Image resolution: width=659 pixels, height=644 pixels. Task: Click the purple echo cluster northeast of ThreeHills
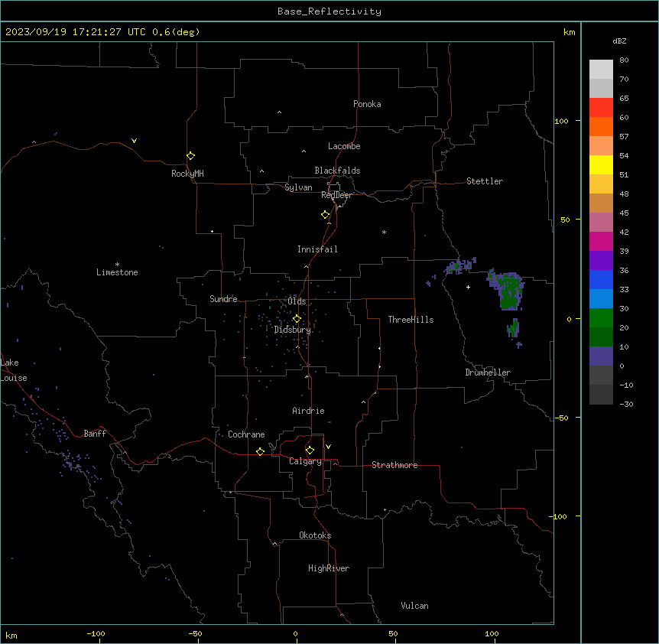coord(459,266)
